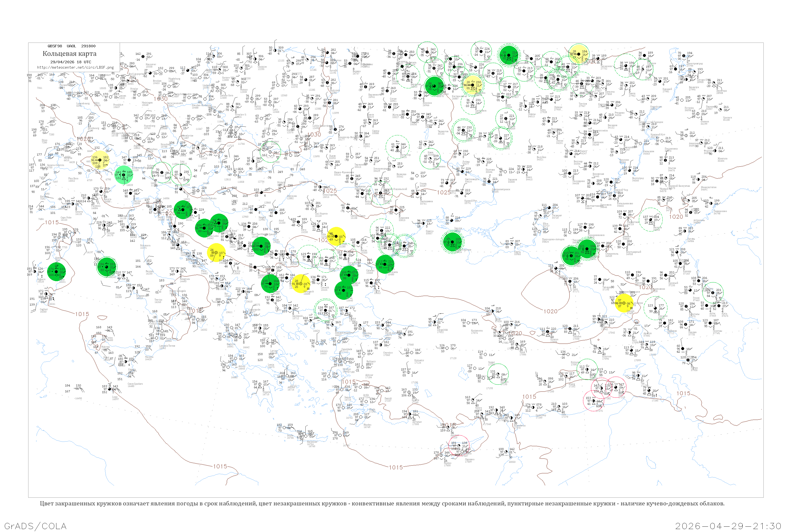The image size is (798, 532).
Task: Click the Грозный 37235 station label
Action: click(x=673, y=284)
